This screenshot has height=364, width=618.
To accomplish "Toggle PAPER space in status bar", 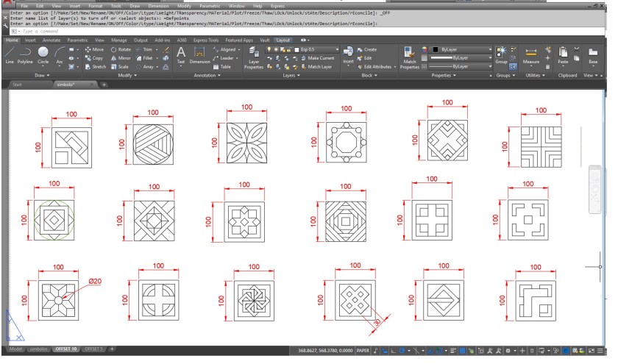I will click(x=363, y=350).
